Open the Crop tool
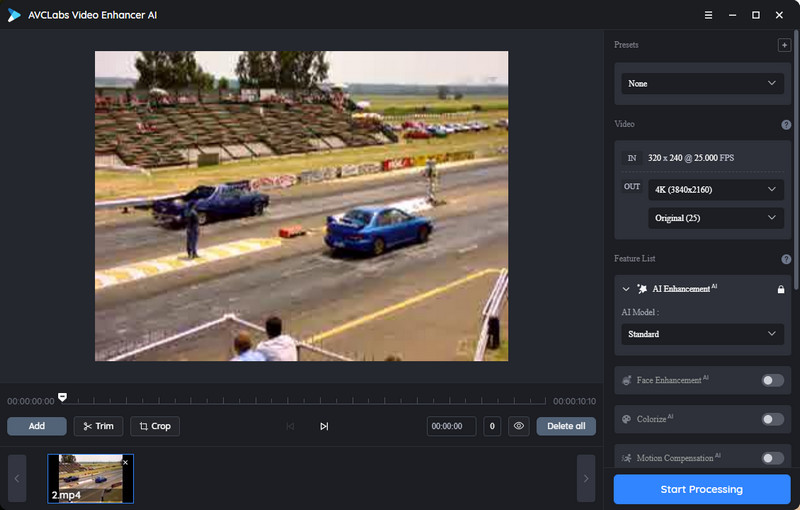Viewport: 800px width, 510px height. (155, 426)
